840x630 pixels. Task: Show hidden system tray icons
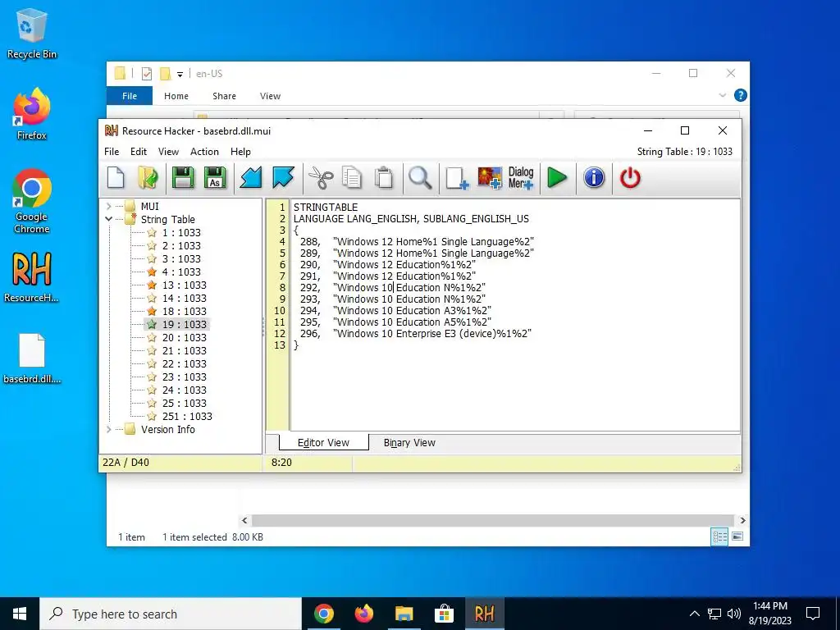(694, 614)
